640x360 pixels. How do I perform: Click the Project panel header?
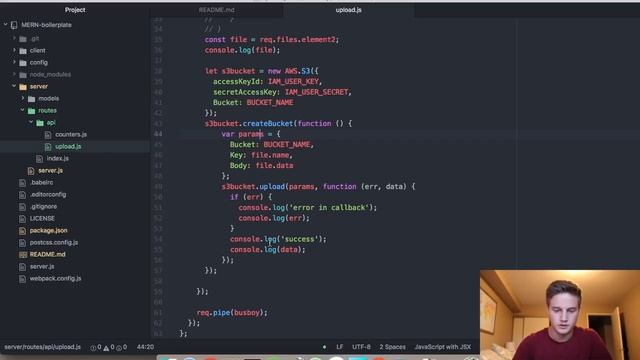[75, 10]
